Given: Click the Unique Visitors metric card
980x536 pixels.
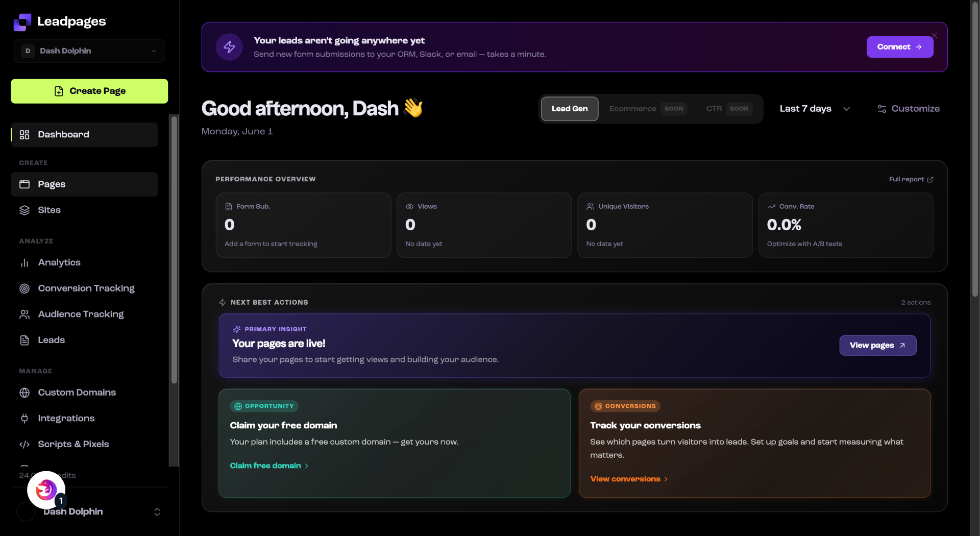Looking at the screenshot, I should (665, 225).
